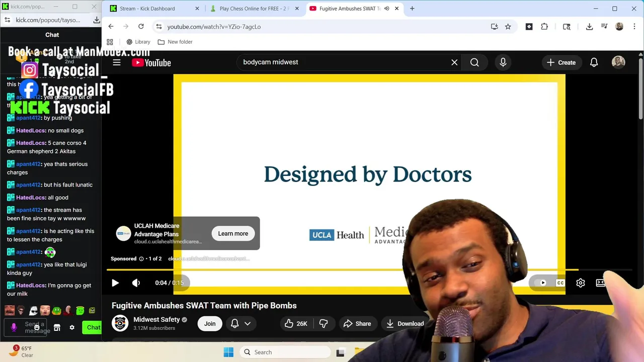Dislike the video

pos(324,323)
